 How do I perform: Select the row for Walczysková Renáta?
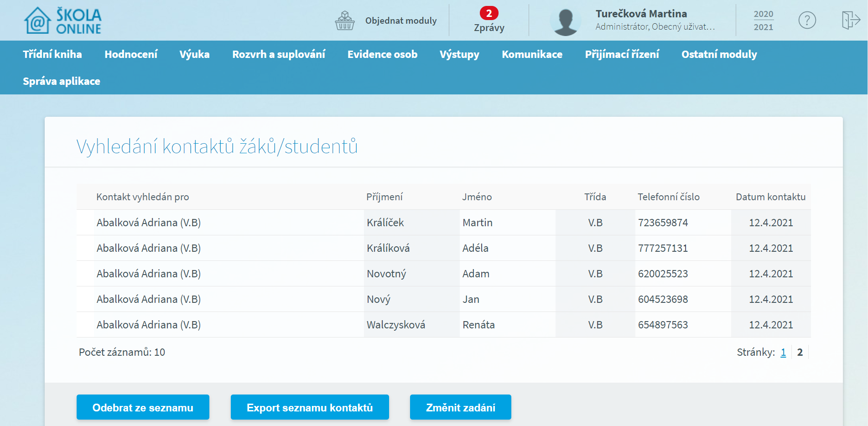click(x=395, y=325)
